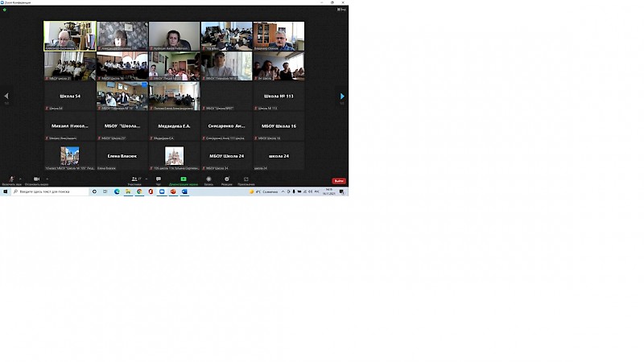This screenshot has height=362, width=644.
Task: Select the Медведева Е.А. participant tile
Action: [174, 126]
